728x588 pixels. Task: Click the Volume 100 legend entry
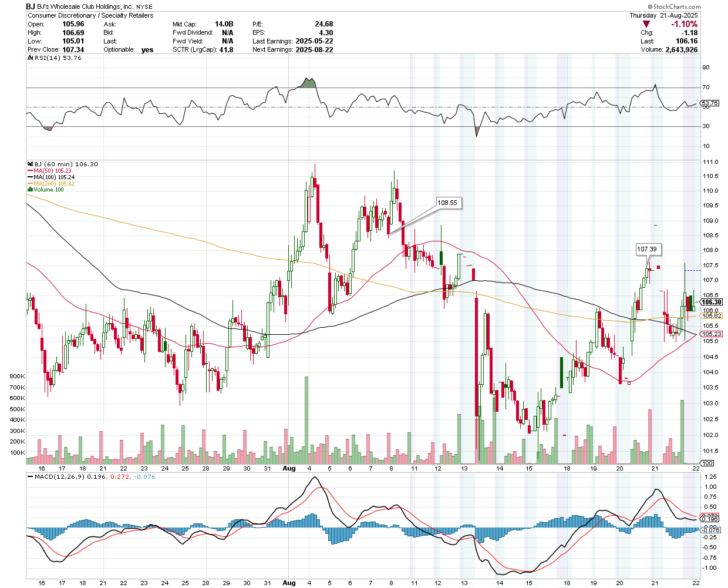click(48, 190)
